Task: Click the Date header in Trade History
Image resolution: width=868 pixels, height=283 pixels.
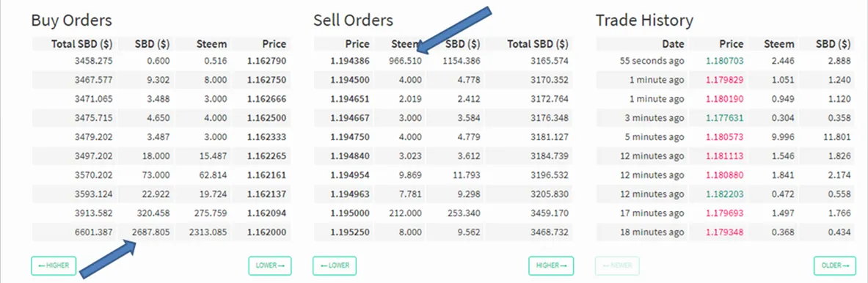Action: 673,44
